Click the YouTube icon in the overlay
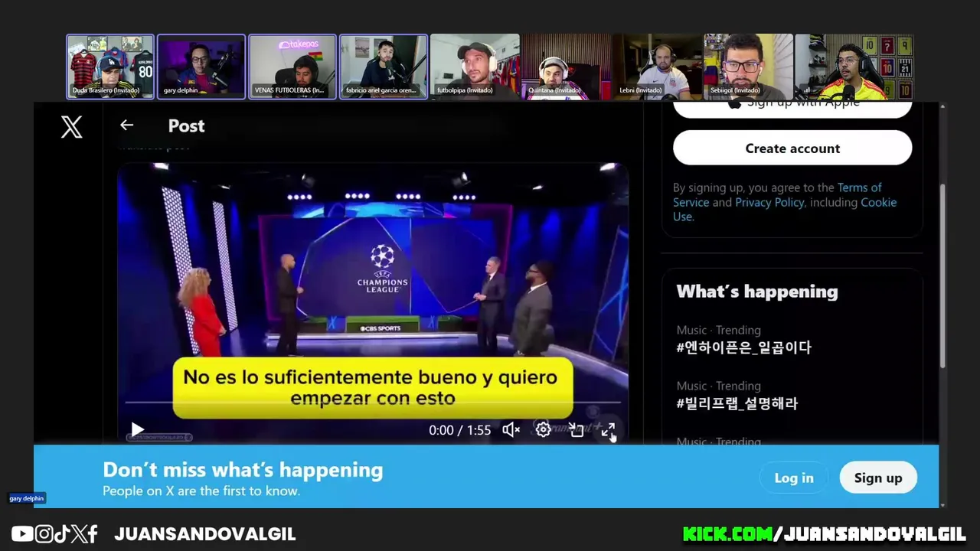 (x=22, y=534)
